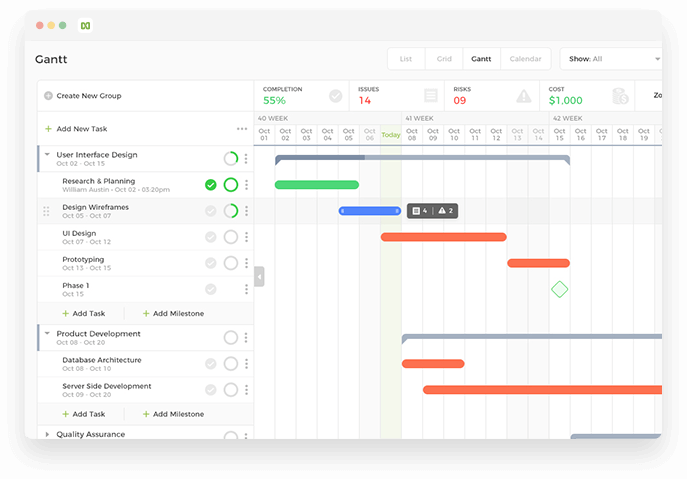Image resolution: width=687 pixels, height=479 pixels.
Task: Click the Oct 15 date header
Action: (x=560, y=135)
